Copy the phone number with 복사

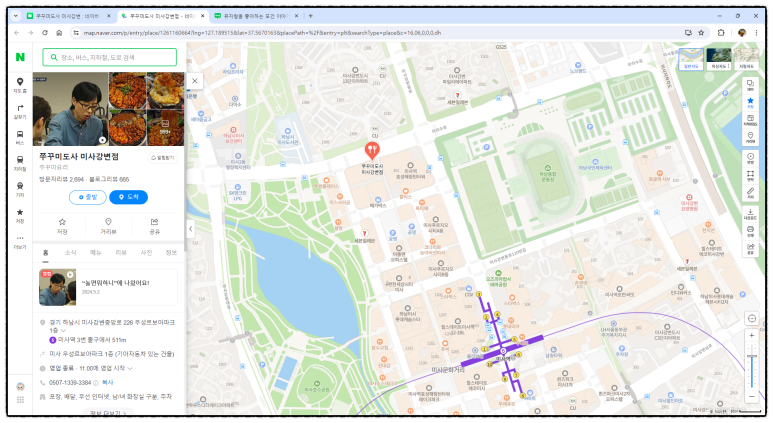pos(107,383)
